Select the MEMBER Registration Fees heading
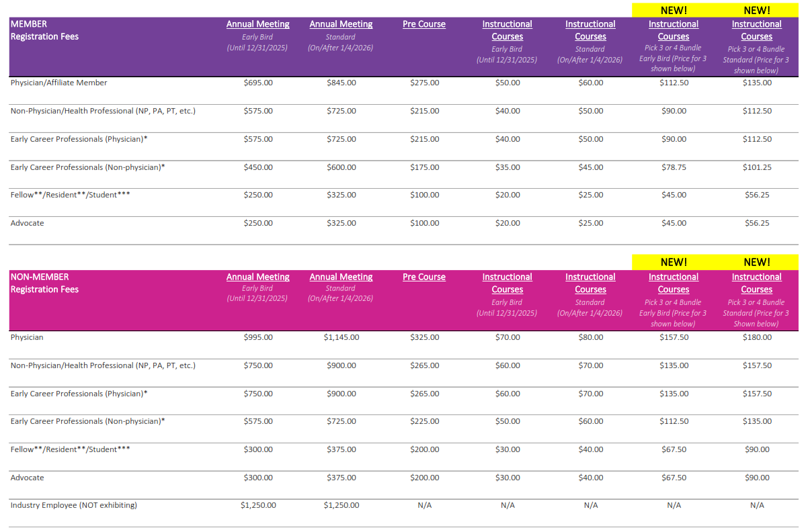This screenshot has height=532, width=808. 44,30
